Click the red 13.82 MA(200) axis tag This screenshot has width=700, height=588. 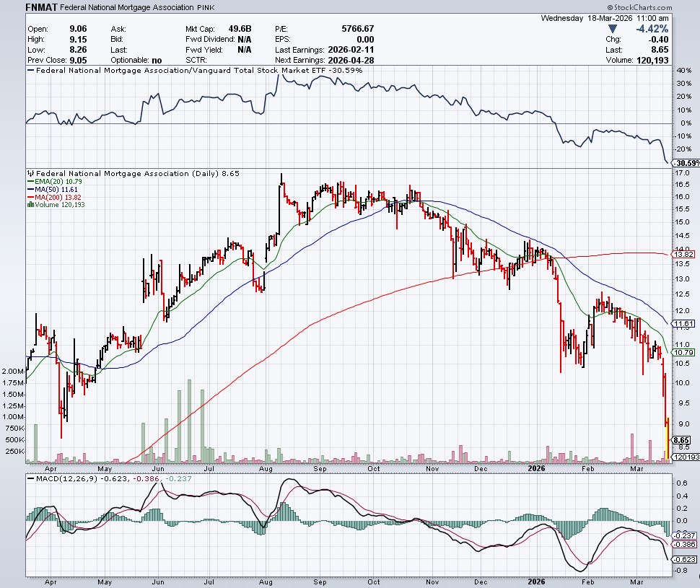click(682, 255)
